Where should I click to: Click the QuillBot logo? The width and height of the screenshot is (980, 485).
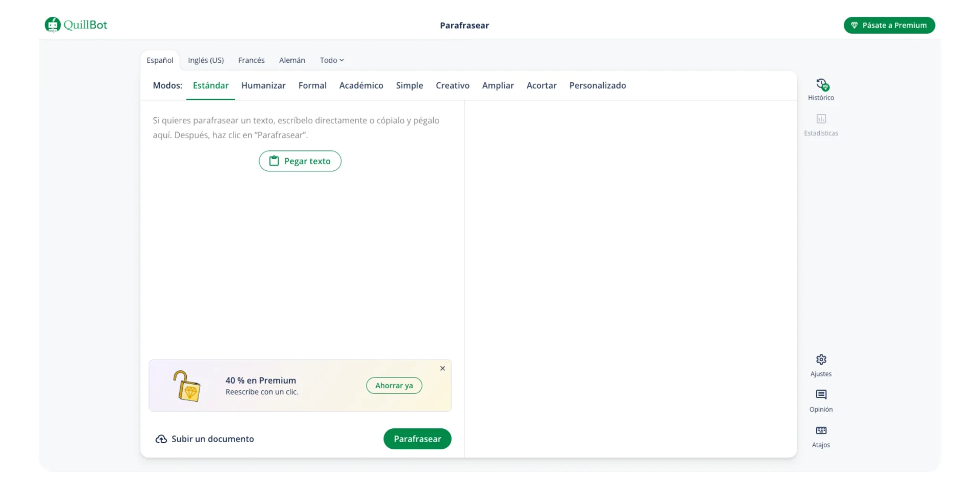[x=76, y=25]
